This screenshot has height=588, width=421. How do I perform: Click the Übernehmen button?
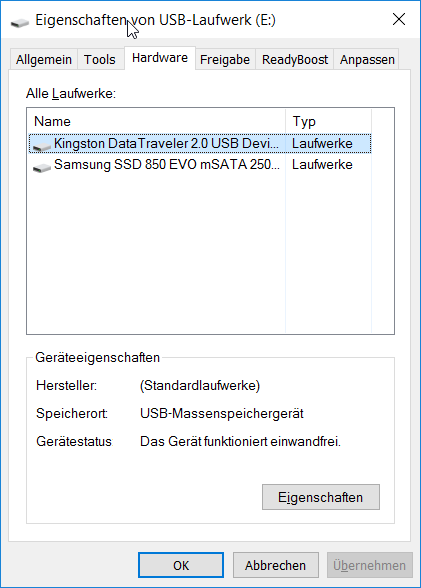pos(370,565)
